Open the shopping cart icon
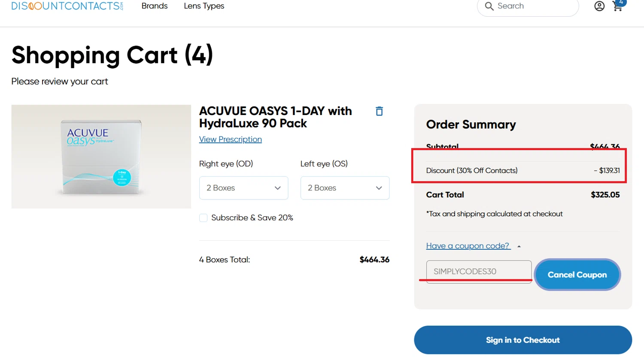The image size is (644, 357). (617, 7)
